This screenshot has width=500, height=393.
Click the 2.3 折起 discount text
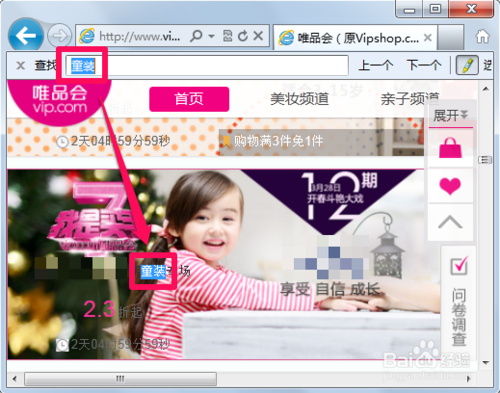tap(113, 310)
